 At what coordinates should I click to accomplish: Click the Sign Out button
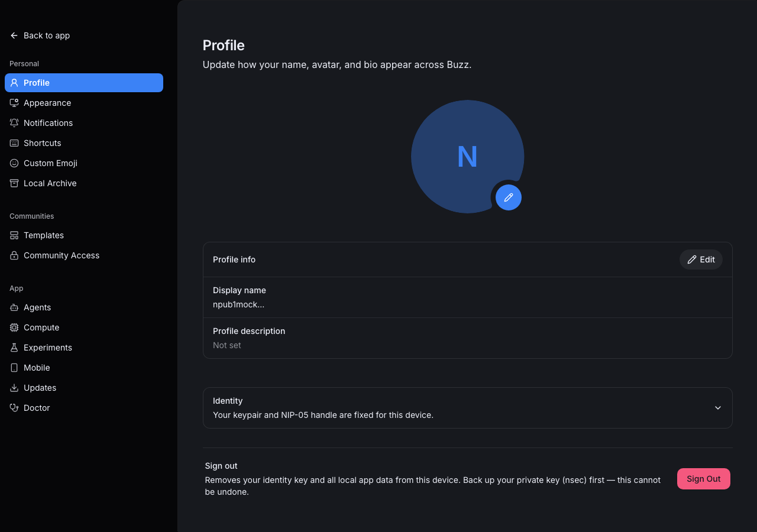[704, 479]
